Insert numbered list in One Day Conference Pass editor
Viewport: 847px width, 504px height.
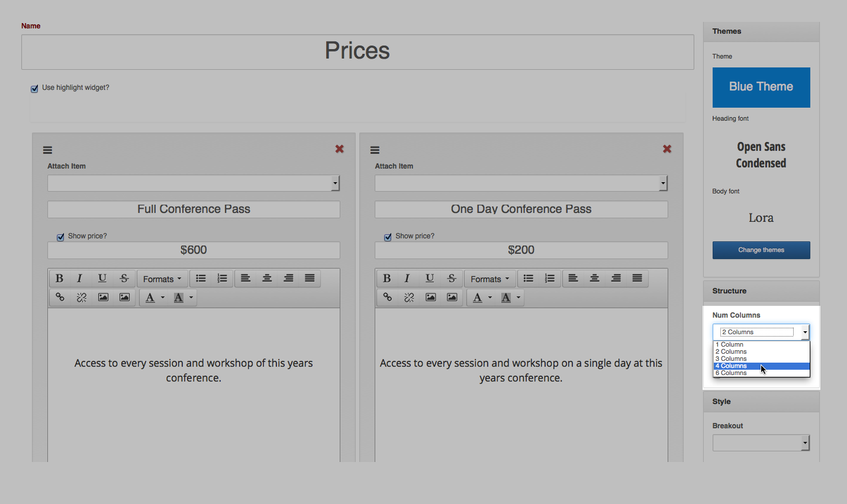[x=550, y=279]
